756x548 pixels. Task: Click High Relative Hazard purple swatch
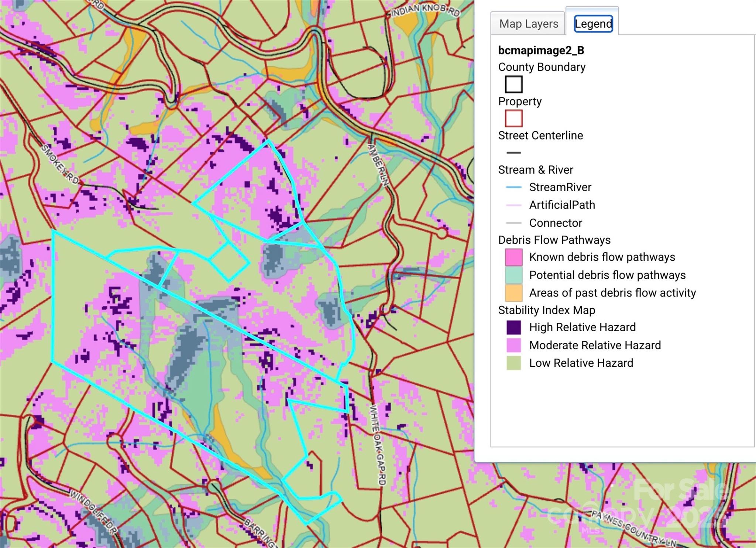(x=513, y=327)
